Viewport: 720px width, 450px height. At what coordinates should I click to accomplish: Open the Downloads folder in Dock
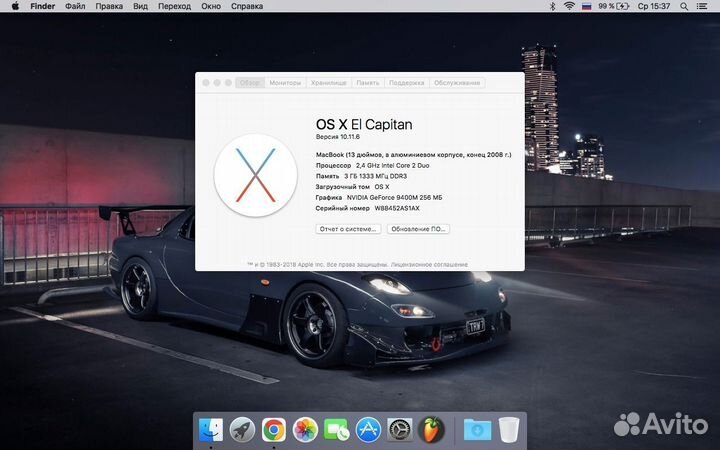tap(477, 430)
